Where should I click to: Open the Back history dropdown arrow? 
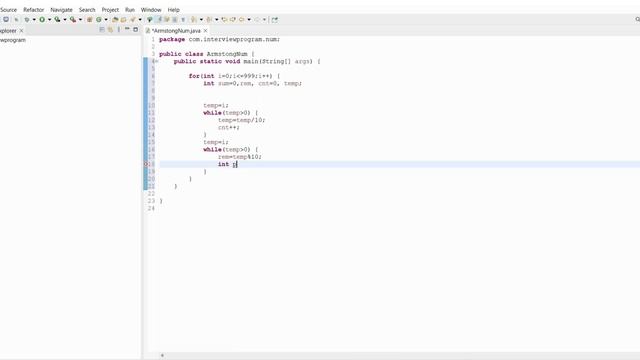click(x=249, y=19)
